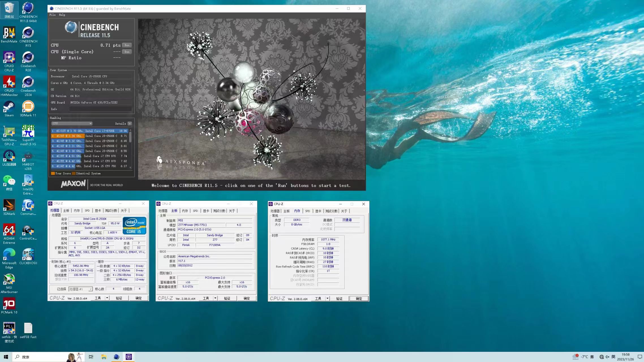Click the volume icon in system tray

click(x=607, y=357)
